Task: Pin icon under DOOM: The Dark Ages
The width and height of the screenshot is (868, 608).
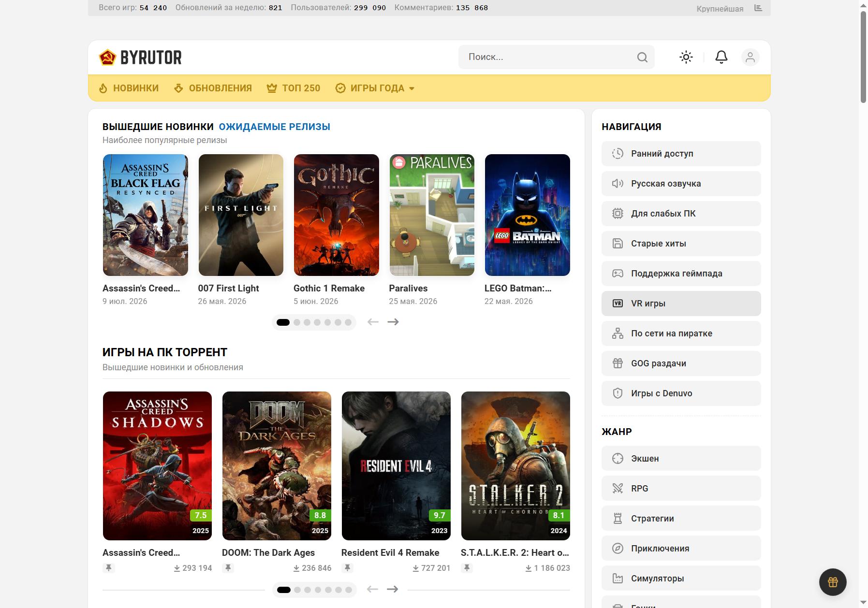Action: pos(228,568)
